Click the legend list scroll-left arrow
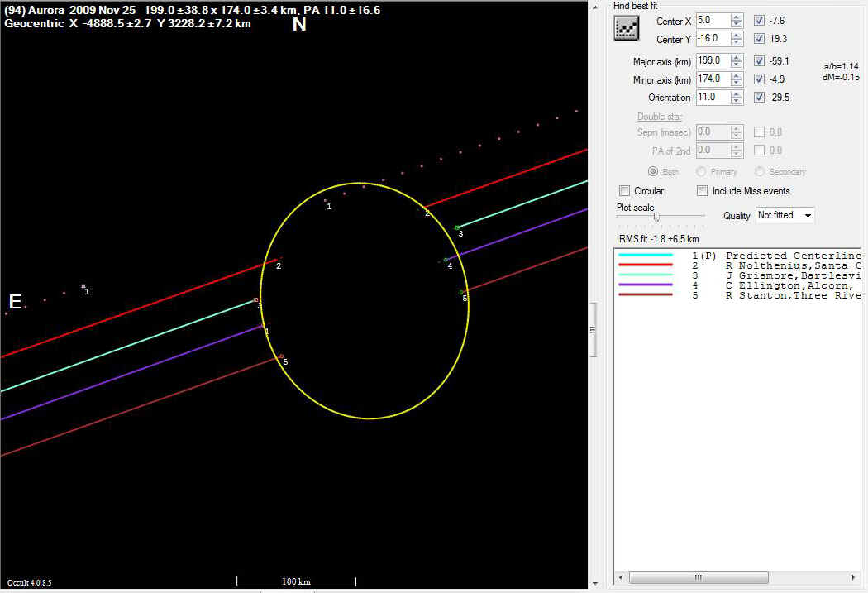 click(621, 578)
